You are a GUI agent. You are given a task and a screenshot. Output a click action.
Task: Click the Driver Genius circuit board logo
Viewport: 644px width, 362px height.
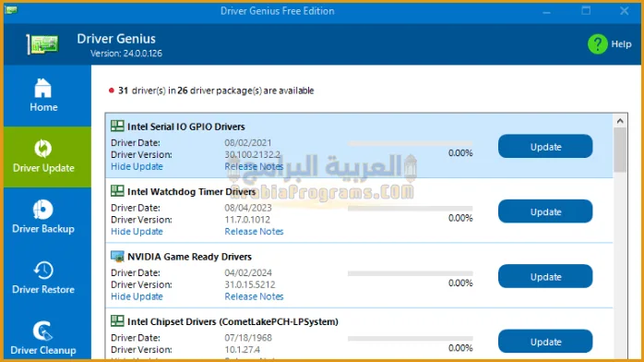point(42,44)
